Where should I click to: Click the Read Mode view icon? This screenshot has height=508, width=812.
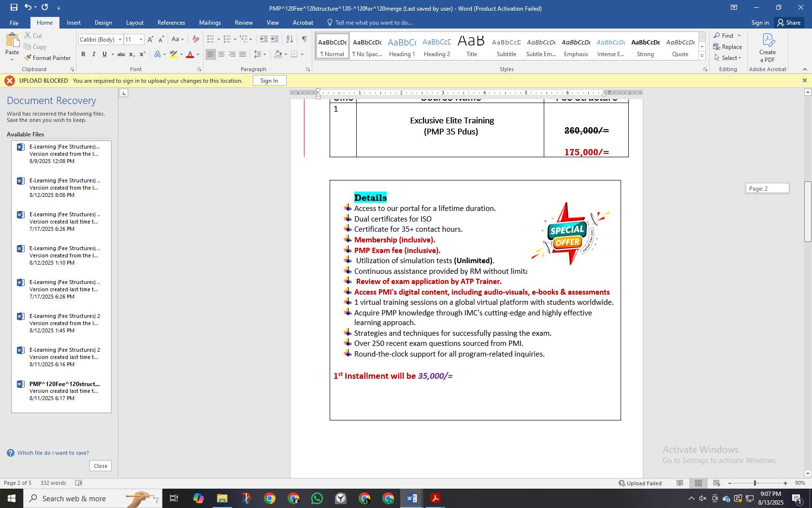[x=680, y=483]
